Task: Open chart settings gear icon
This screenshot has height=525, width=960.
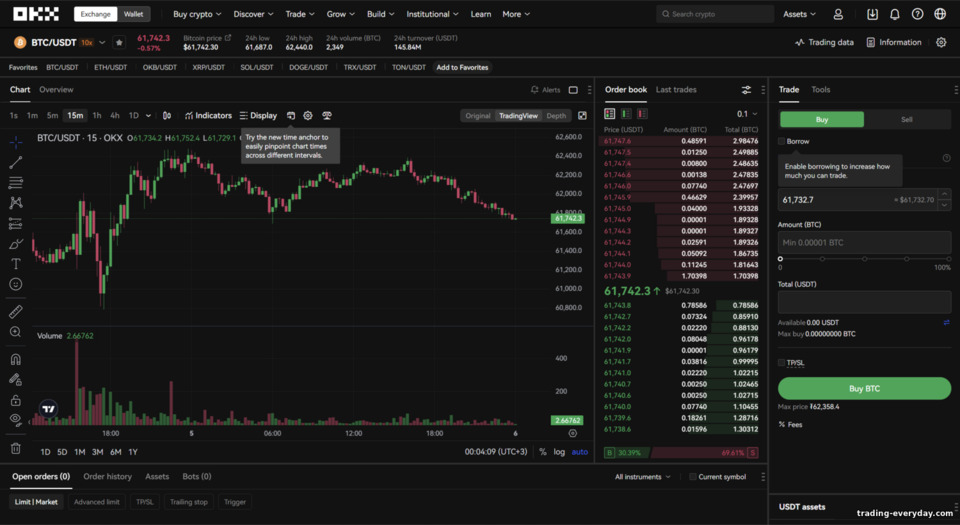Action: point(308,116)
